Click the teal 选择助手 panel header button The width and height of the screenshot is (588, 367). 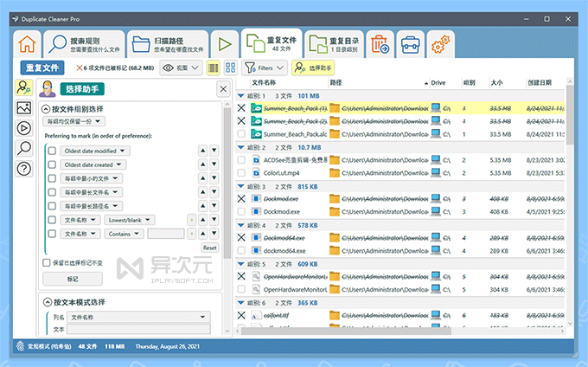82,89
